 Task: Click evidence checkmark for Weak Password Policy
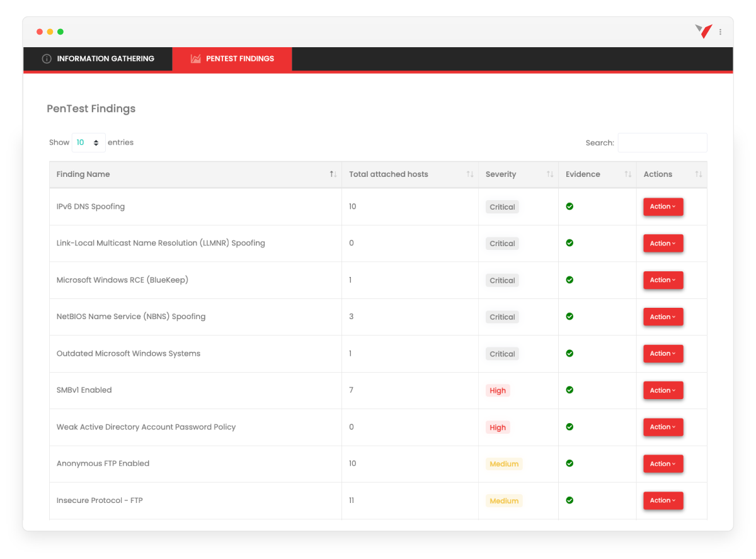coord(570,427)
